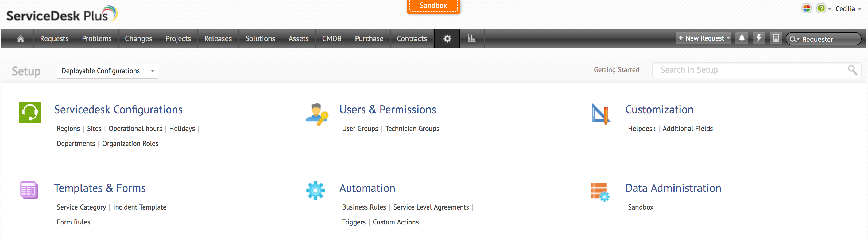Open Organization Roles link
This screenshot has height=240, width=868.
(130, 144)
